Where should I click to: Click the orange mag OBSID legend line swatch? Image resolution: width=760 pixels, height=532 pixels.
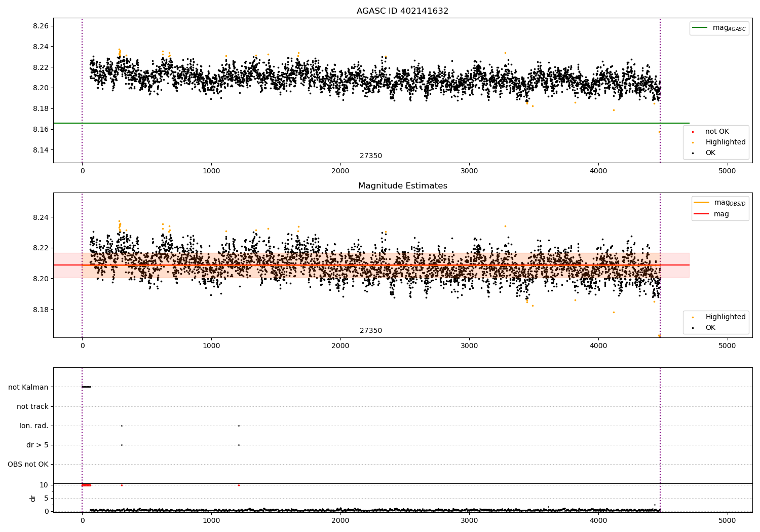pos(701,203)
